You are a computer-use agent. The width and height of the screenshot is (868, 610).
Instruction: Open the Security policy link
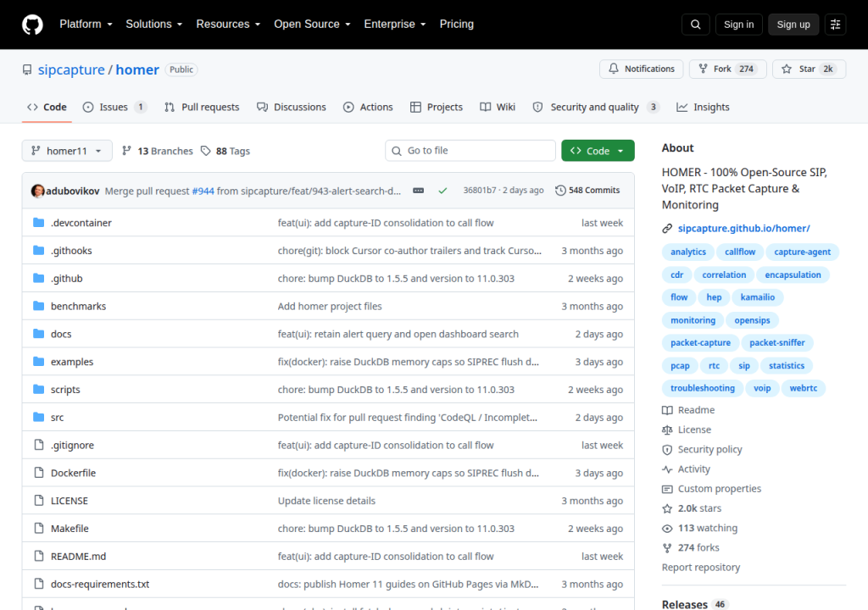coord(702,450)
